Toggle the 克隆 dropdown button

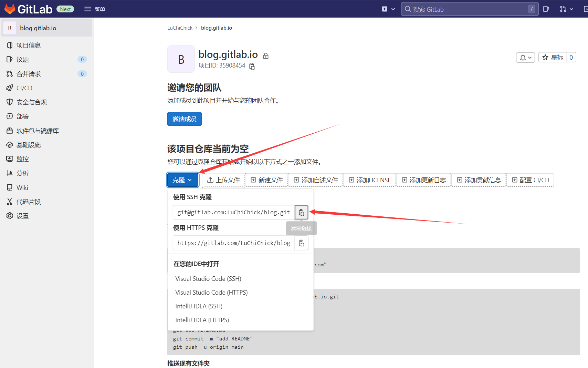point(183,180)
